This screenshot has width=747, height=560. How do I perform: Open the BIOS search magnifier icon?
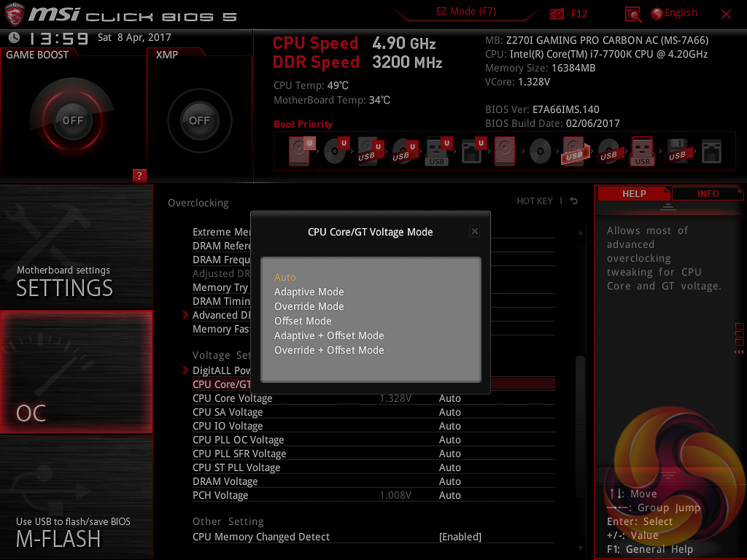632,15
